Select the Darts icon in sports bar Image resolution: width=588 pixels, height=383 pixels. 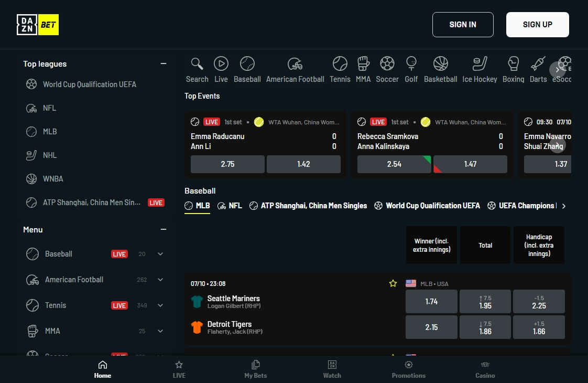point(538,64)
